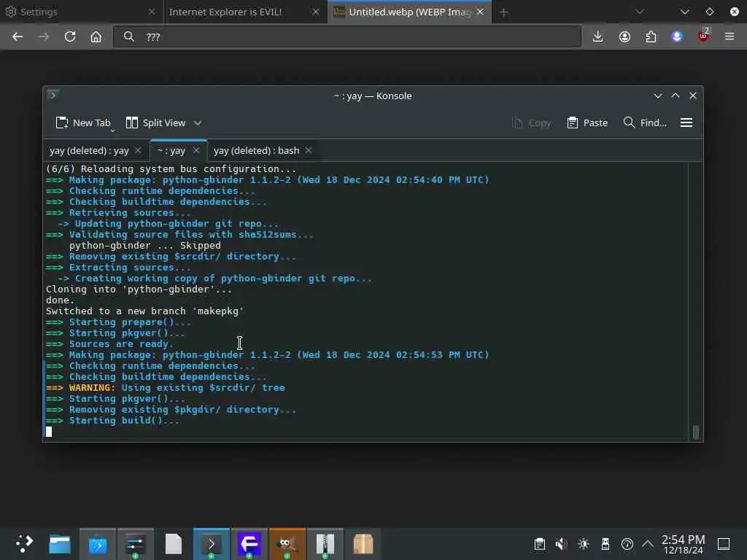Click 'Switched to a new branch' line
The height and width of the screenshot is (560, 747).
point(145,311)
